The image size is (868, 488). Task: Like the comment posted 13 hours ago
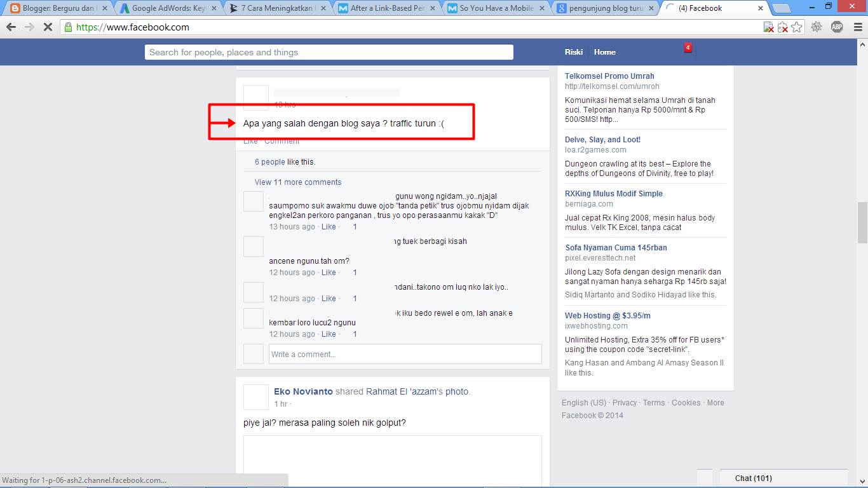point(329,227)
